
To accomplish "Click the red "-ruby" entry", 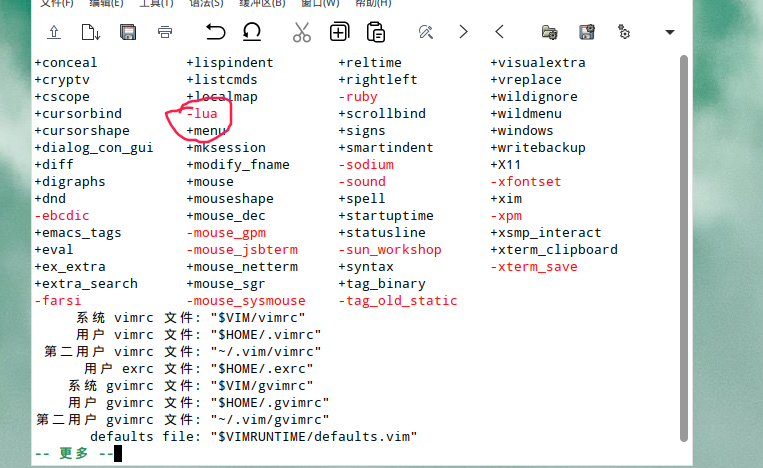I will point(358,97).
